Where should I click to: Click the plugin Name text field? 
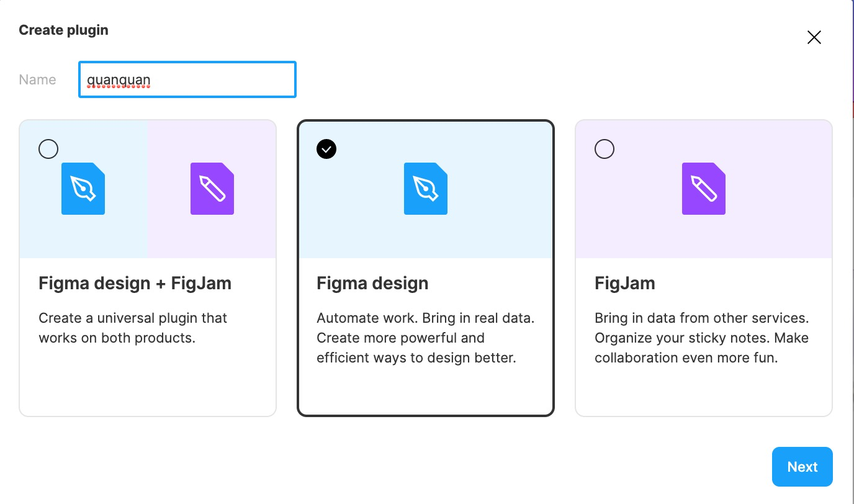coord(187,79)
